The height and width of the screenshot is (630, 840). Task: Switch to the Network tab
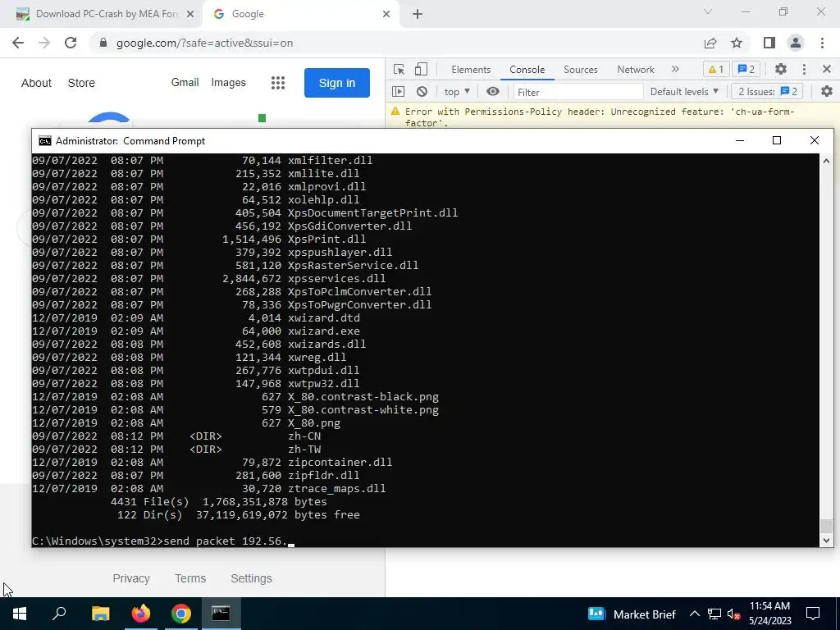(636, 70)
